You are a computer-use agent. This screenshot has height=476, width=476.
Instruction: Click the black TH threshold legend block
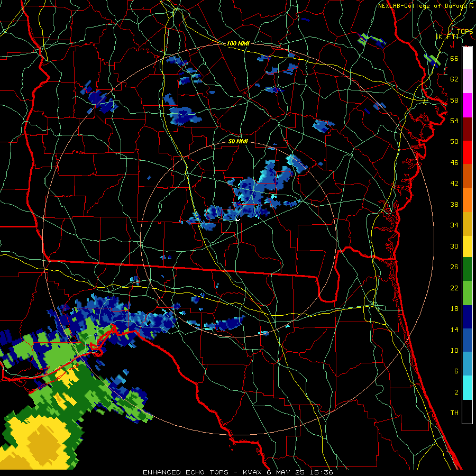tap(467, 411)
